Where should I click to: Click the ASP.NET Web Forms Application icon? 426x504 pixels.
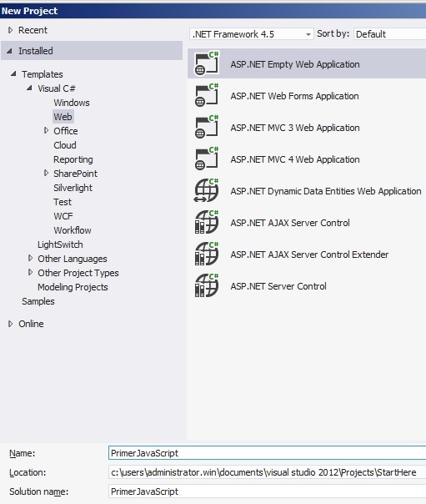(x=207, y=95)
